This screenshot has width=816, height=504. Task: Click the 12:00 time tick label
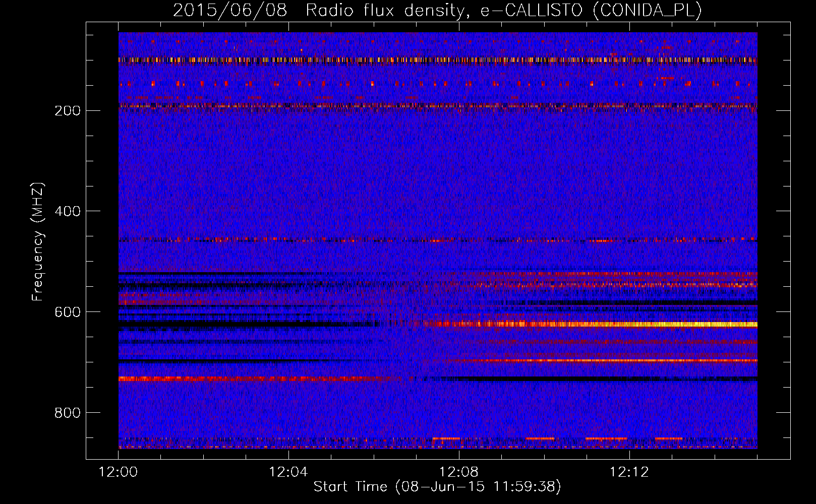pos(119,472)
